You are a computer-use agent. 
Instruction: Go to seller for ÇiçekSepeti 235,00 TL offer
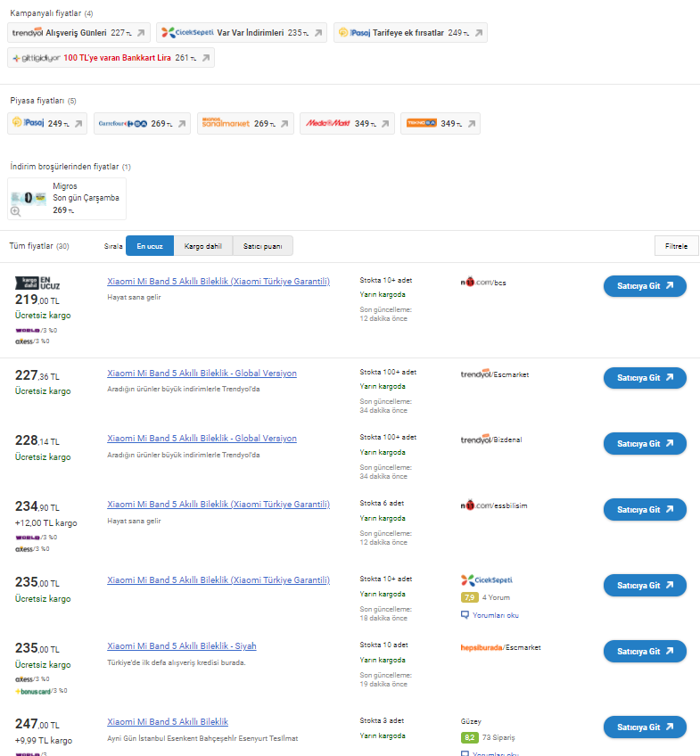pos(645,586)
